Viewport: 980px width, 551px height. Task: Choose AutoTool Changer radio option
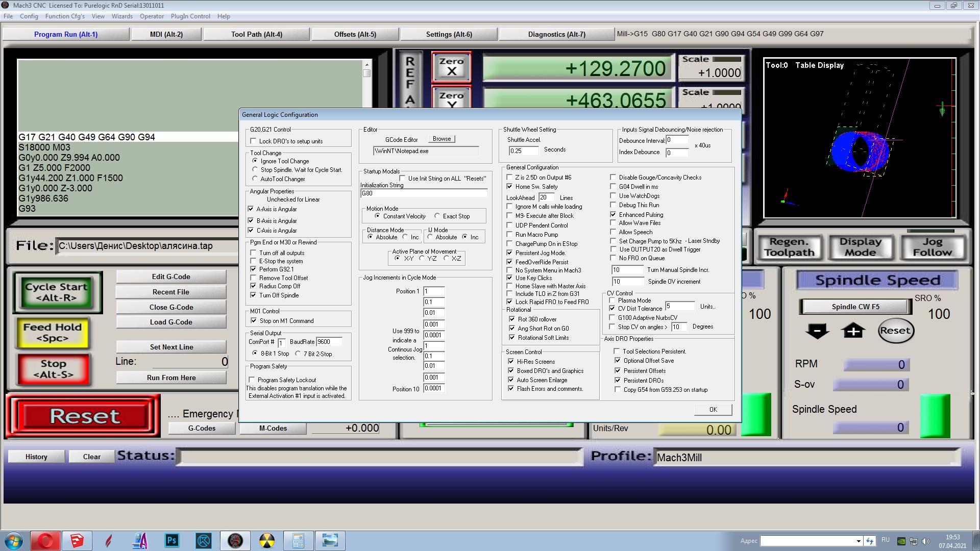255,179
